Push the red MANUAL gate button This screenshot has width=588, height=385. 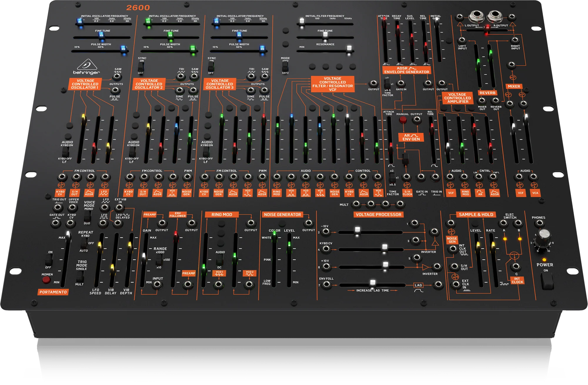tap(403, 120)
